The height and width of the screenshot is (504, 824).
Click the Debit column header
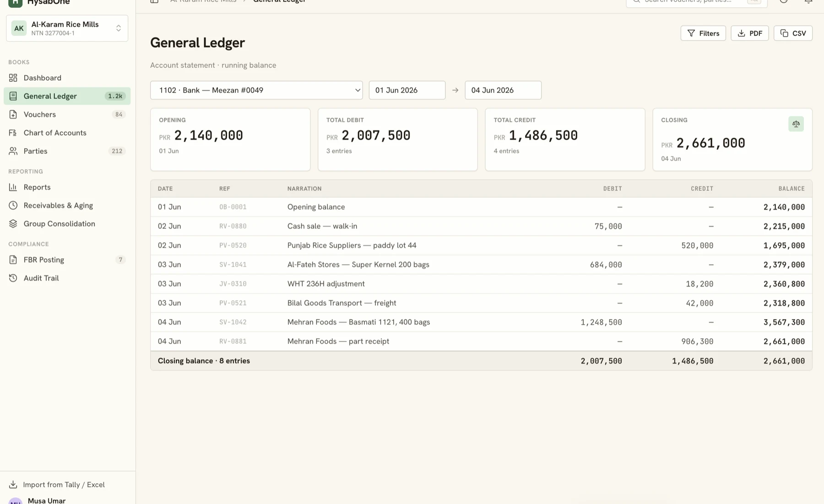click(612, 189)
